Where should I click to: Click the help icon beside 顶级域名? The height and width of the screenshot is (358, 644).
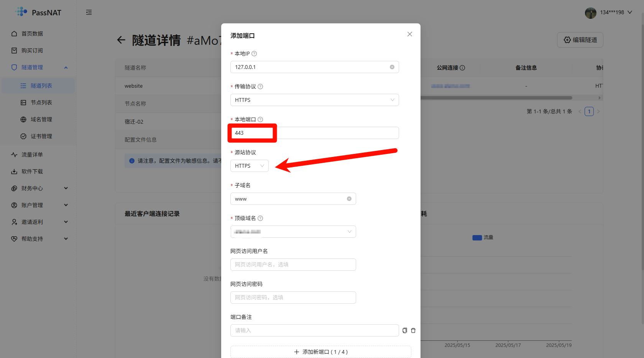coord(260,218)
